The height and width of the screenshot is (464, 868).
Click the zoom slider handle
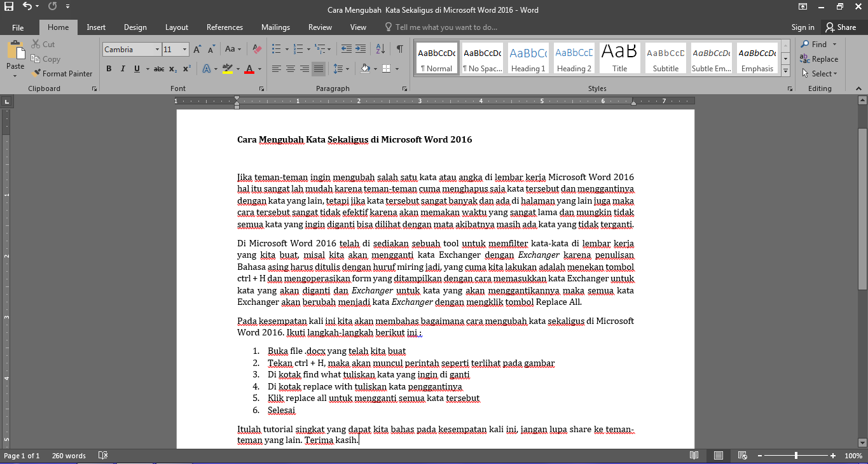796,456
